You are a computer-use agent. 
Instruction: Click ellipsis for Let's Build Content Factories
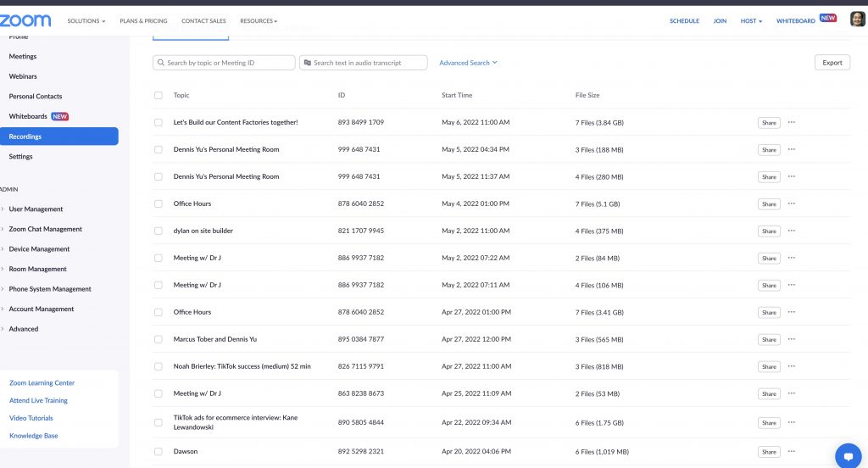point(791,122)
